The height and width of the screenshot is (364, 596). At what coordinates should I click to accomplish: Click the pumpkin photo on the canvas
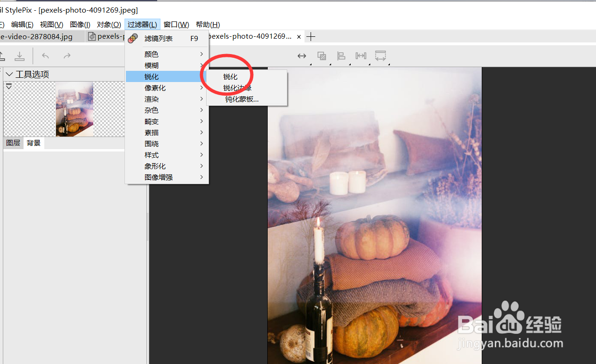(x=374, y=215)
